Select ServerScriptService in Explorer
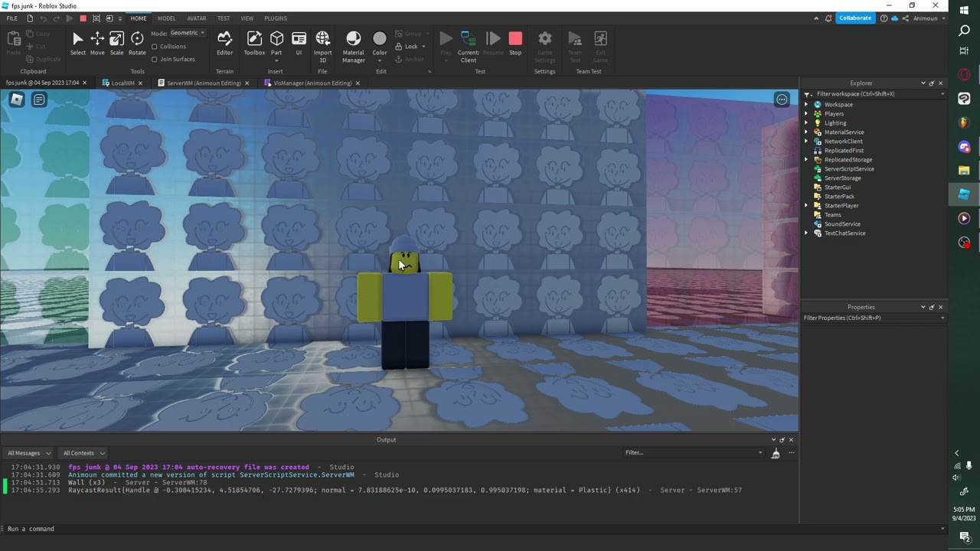 click(848, 169)
